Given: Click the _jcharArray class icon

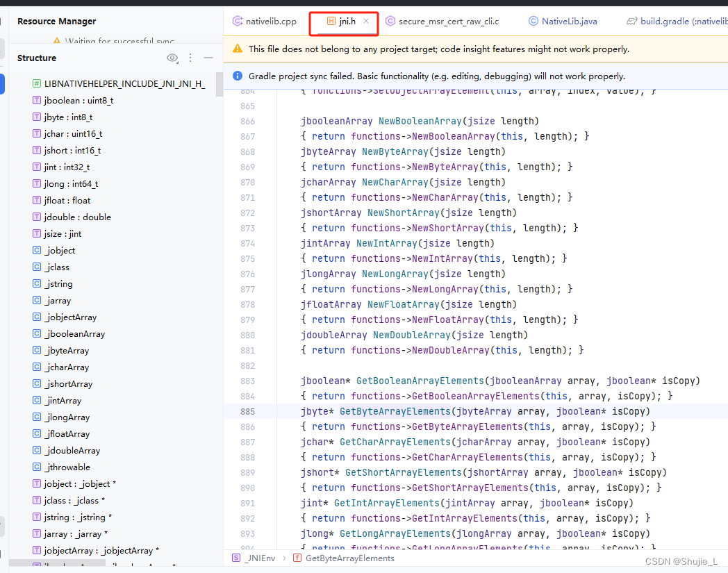Looking at the screenshot, I should 37,367.
